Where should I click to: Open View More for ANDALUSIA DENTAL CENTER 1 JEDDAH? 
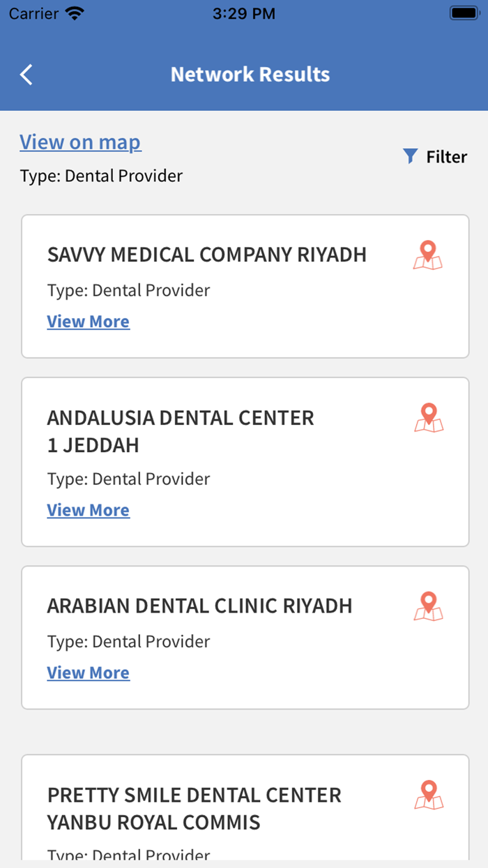[x=88, y=510]
